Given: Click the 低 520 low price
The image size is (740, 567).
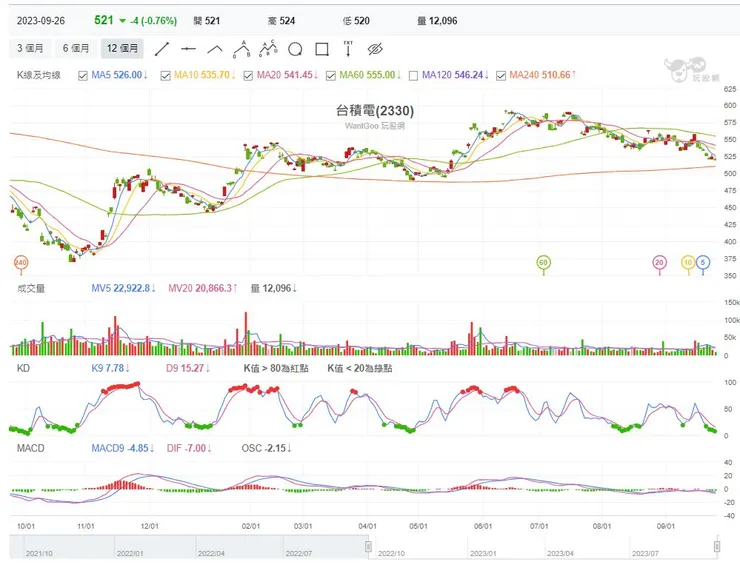Looking at the screenshot, I should [356, 21].
